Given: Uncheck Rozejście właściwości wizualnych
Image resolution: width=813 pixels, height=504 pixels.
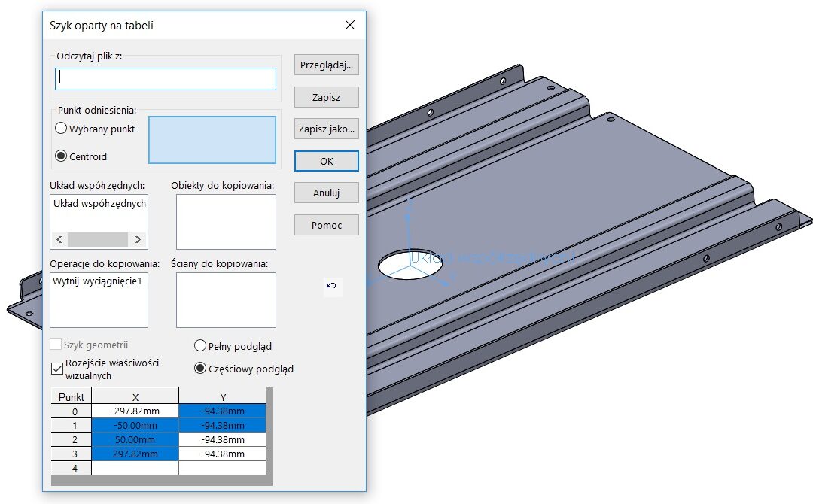Looking at the screenshot, I should pyautogui.click(x=57, y=369).
